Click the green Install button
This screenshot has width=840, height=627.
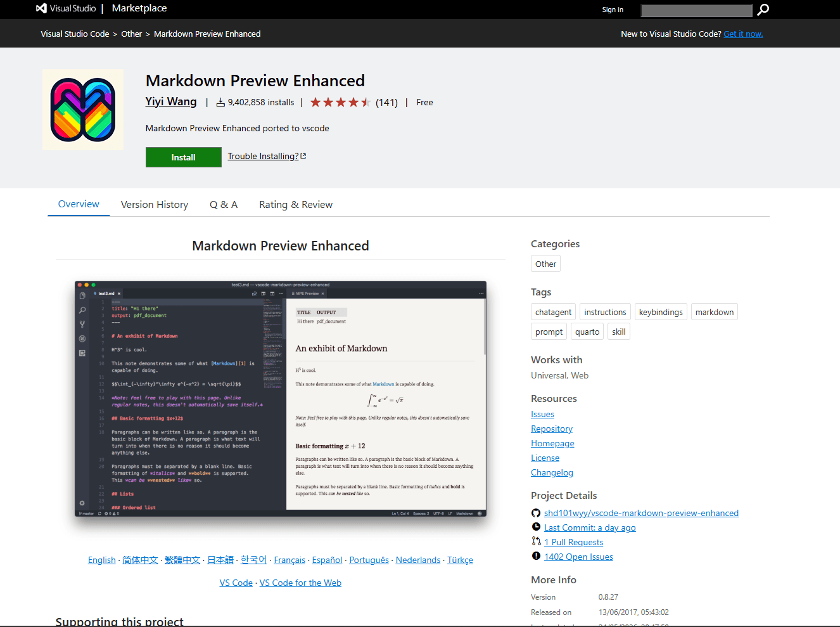tap(184, 157)
